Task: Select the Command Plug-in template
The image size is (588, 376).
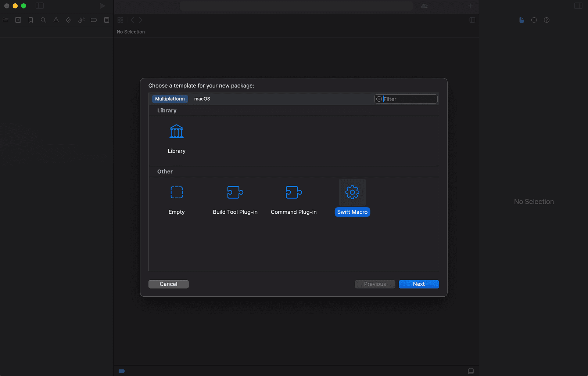Action: point(294,198)
